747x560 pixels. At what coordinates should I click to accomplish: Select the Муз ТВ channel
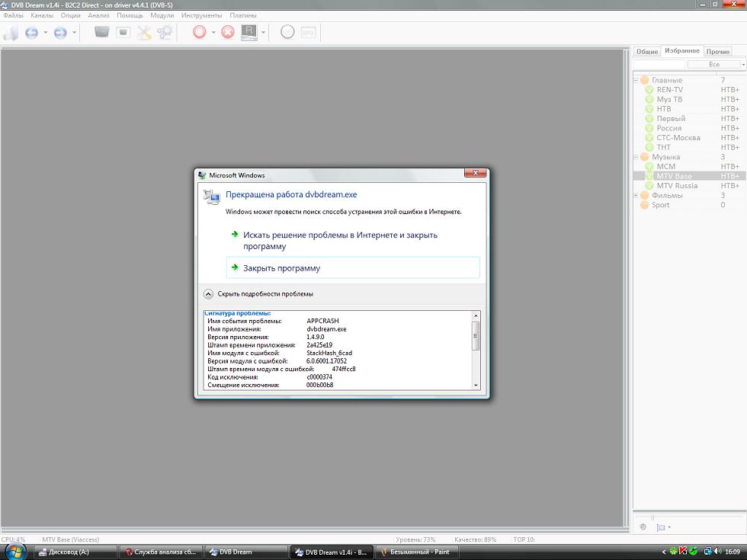click(669, 99)
